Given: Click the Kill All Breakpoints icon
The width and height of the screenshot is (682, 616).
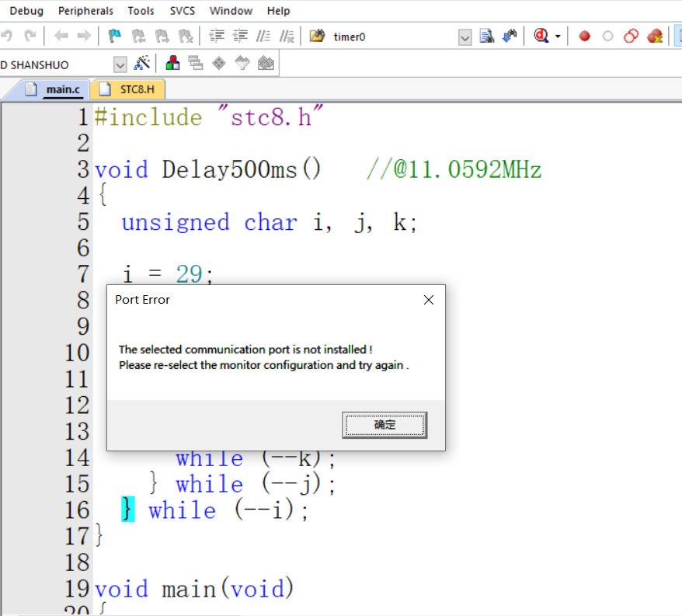Looking at the screenshot, I should pos(655,37).
